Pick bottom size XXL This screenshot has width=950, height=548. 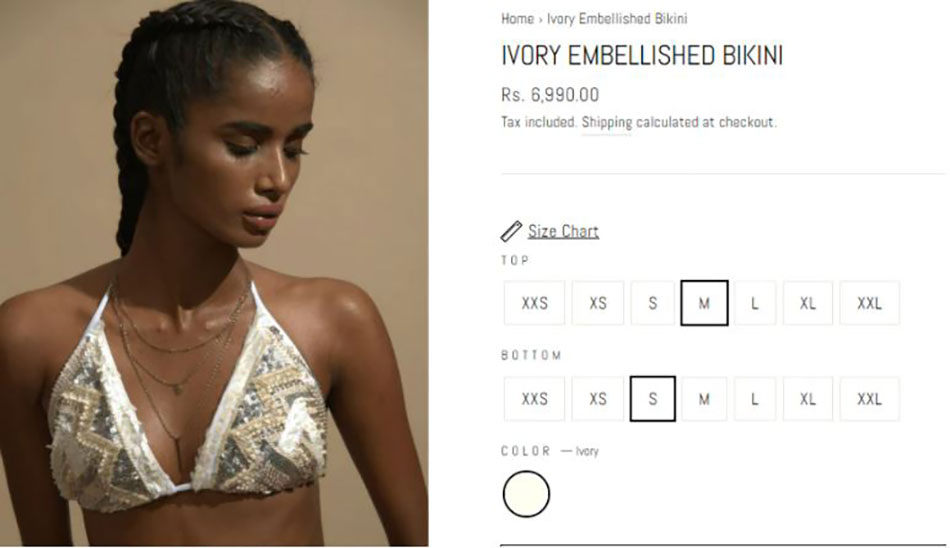point(869,399)
